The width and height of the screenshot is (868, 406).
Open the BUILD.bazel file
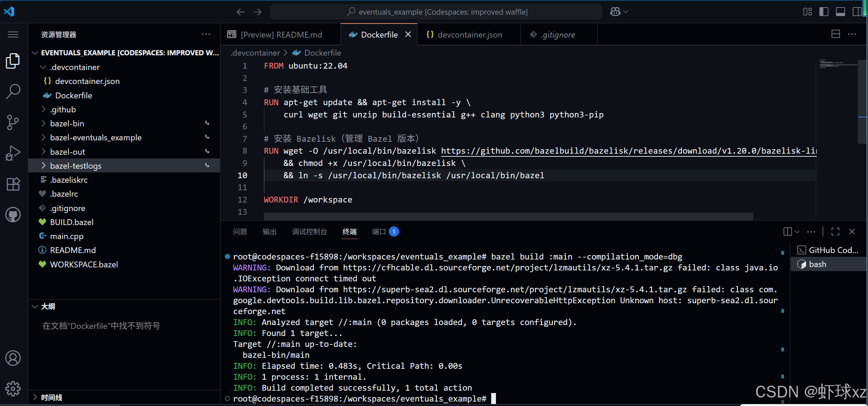[125, 222]
